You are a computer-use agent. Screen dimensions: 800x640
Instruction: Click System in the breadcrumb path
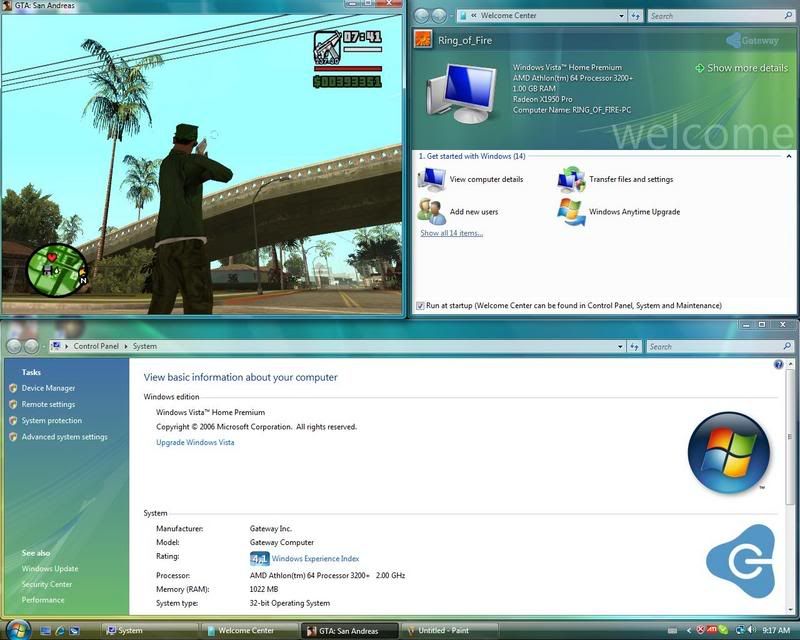145,346
